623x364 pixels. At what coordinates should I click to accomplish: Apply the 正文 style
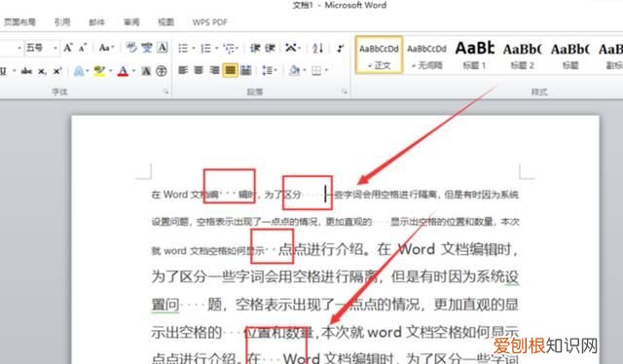[x=379, y=55]
